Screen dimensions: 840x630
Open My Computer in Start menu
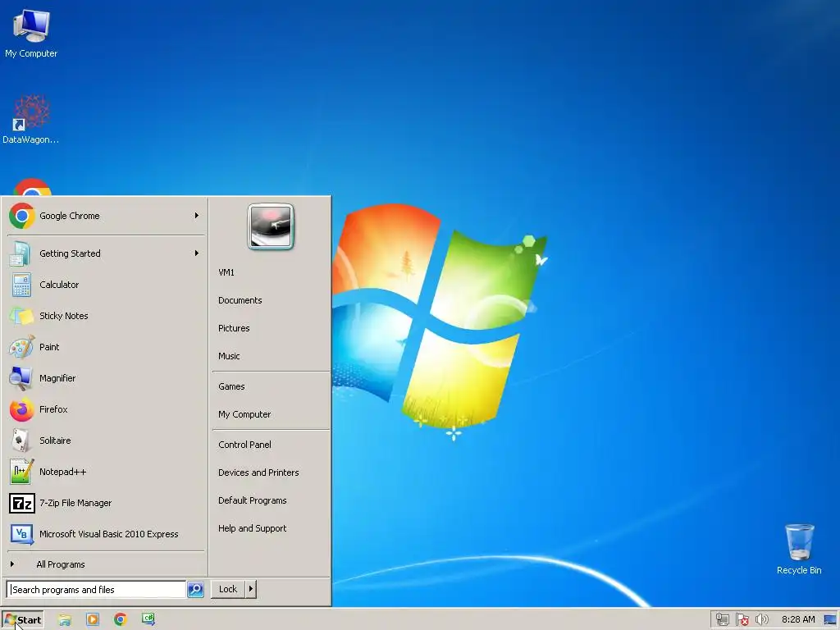(244, 414)
